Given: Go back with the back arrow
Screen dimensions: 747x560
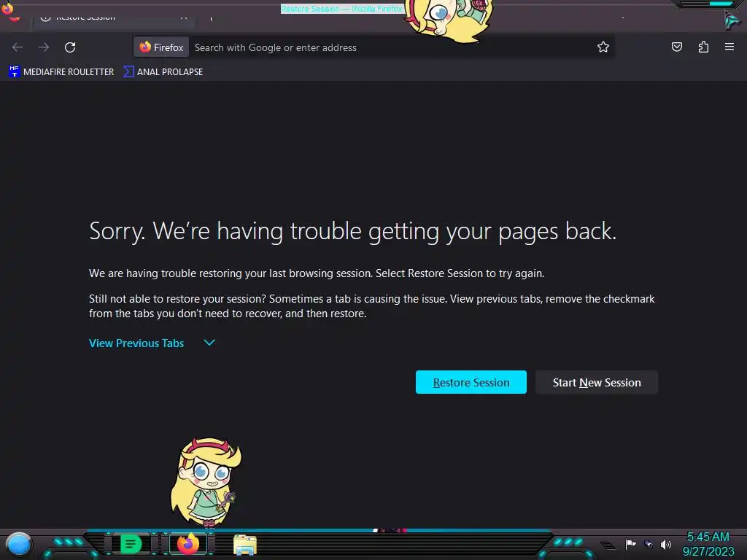Looking at the screenshot, I should pyautogui.click(x=18, y=47).
